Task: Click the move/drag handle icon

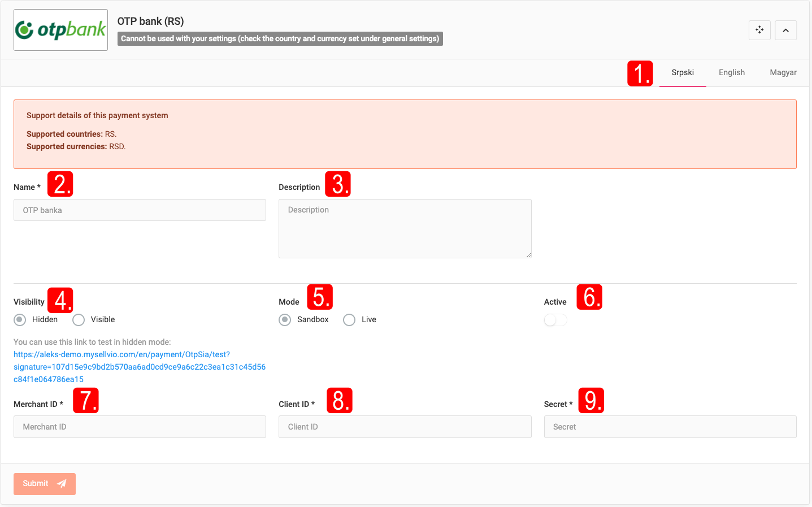Action: click(x=759, y=30)
